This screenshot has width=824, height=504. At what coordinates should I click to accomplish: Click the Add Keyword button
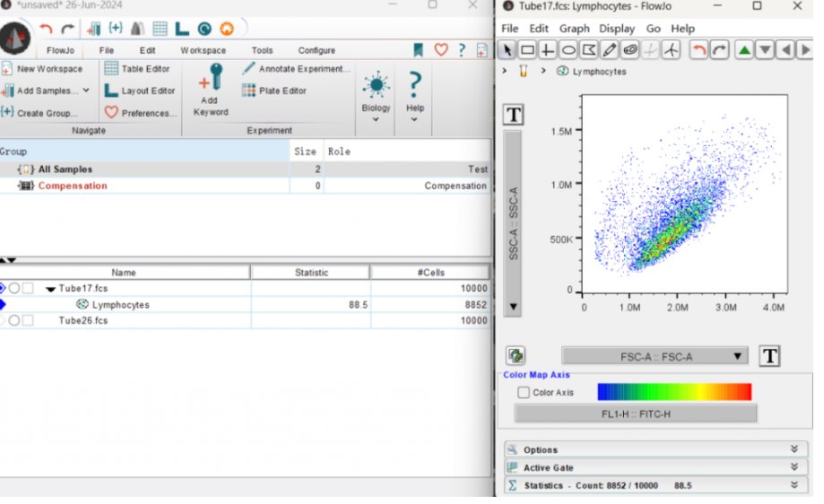[x=211, y=90]
